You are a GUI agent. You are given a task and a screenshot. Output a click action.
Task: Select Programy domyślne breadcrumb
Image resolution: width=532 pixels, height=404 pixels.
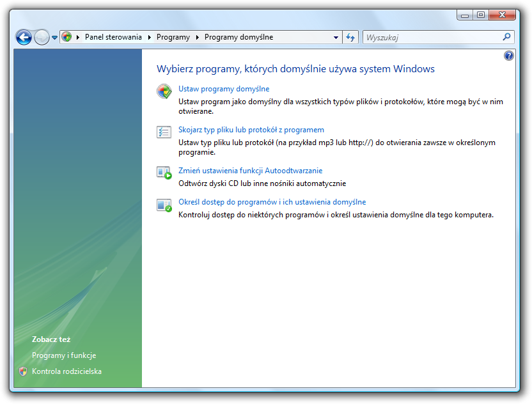(239, 37)
